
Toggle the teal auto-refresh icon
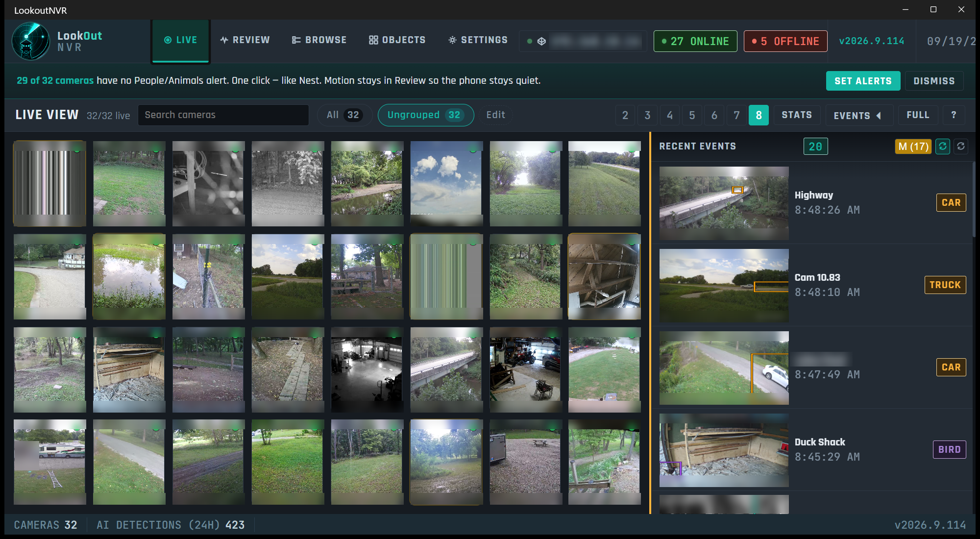[x=943, y=147]
